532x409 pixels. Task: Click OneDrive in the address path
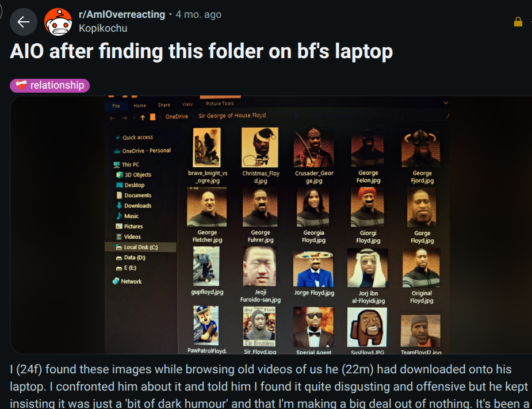coord(177,116)
